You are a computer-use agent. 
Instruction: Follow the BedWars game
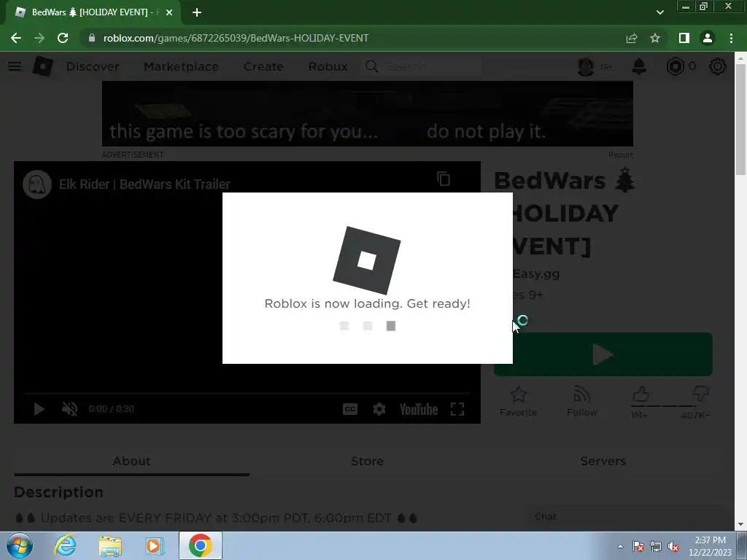[581, 402]
